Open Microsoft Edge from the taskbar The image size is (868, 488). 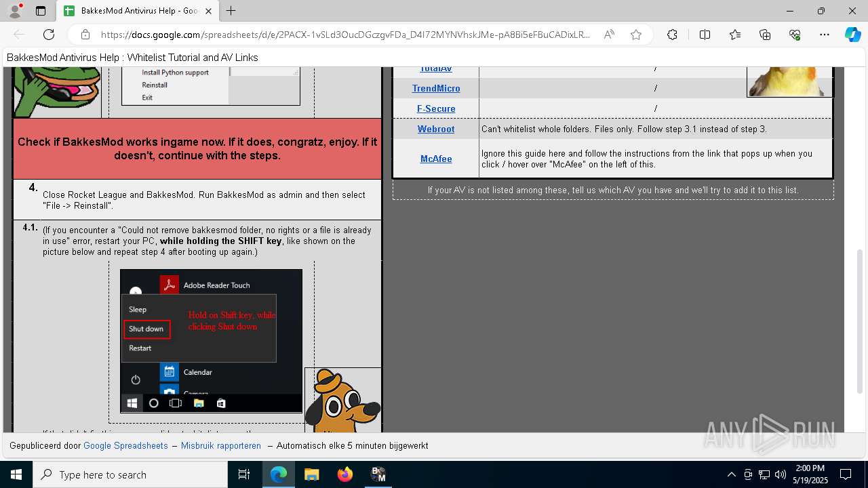click(x=279, y=474)
